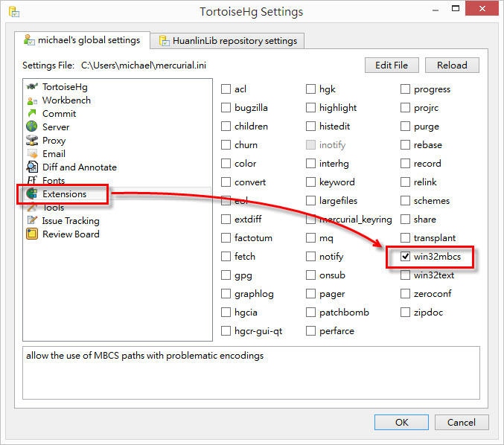Click the Edit File button
This screenshot has width=504, height=445.
click(392, 65)
